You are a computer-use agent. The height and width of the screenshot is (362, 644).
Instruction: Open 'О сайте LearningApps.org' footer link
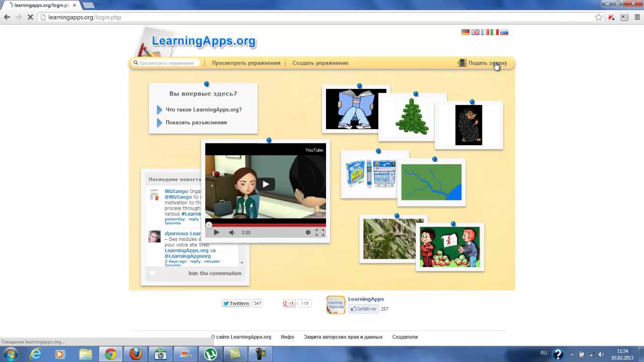click(x=241, y=337)
